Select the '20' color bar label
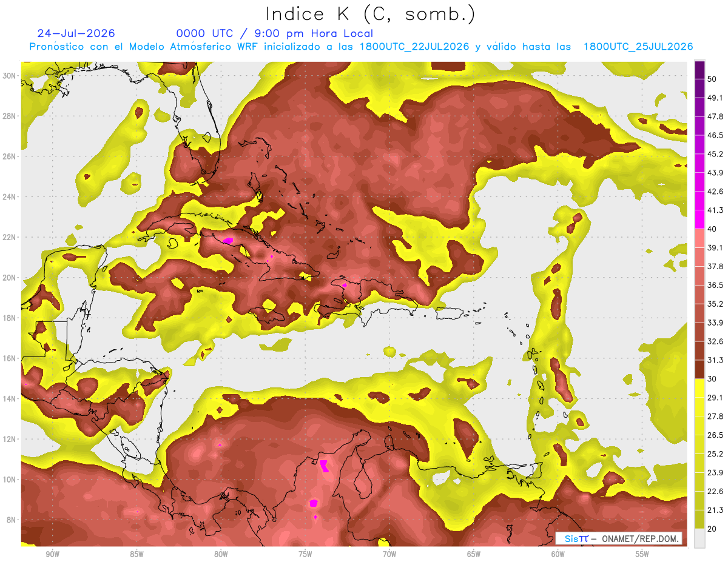The height and width of the screenshot is (562, 728). (x=712, y=529)
